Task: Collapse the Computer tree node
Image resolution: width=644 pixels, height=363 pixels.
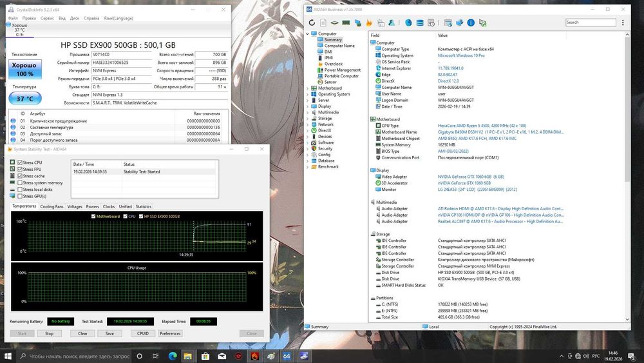Action: click(307, 34)
